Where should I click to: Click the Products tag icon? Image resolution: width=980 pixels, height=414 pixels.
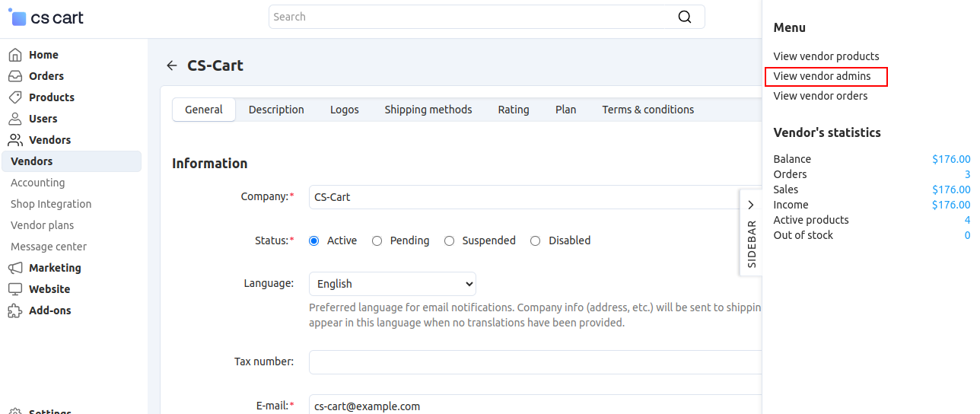coord(15,97)
